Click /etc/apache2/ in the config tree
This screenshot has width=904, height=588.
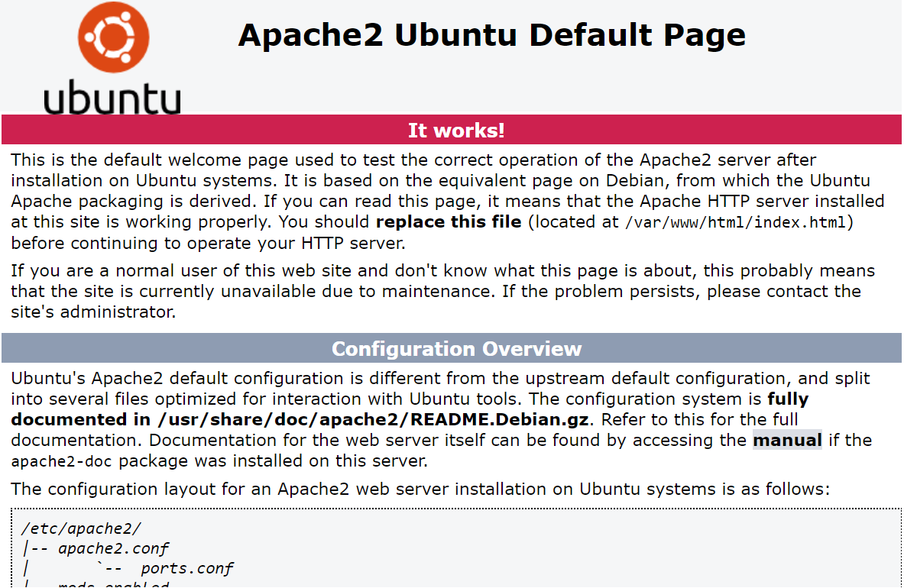(x=81, y=528)
